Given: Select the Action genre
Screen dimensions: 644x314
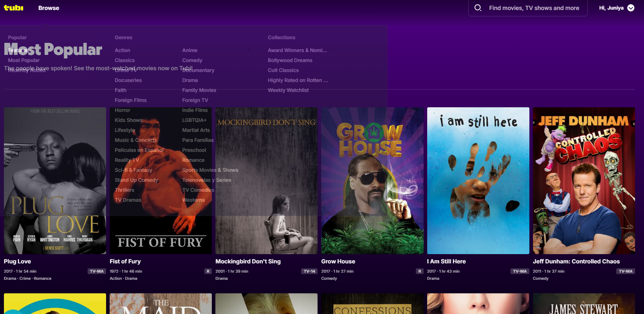Looking at the screenshot, I should click(x=122, y=50).
